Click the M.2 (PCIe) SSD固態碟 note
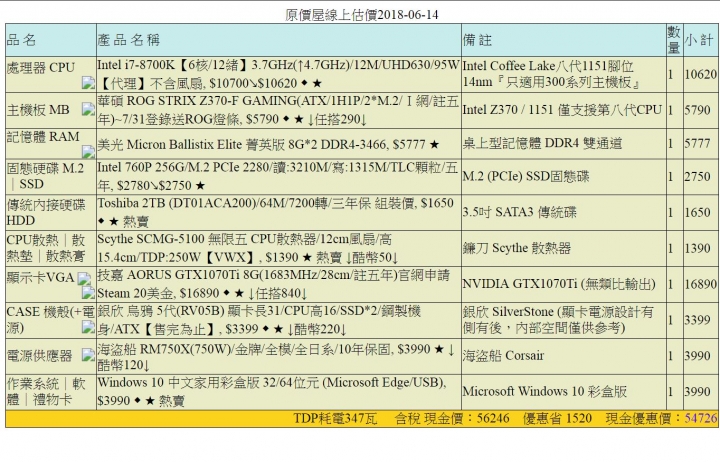 tap(526, 176)
